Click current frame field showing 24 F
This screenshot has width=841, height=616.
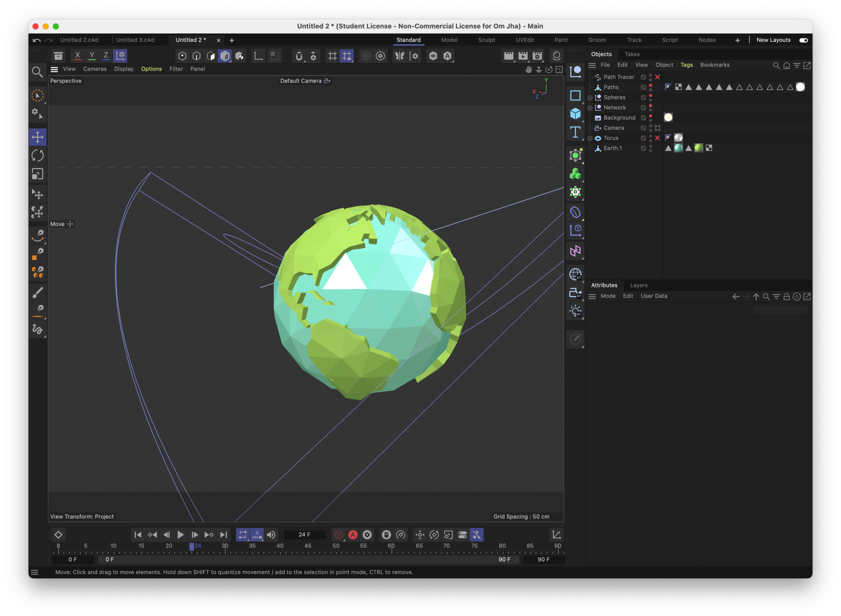click(305, 535)
